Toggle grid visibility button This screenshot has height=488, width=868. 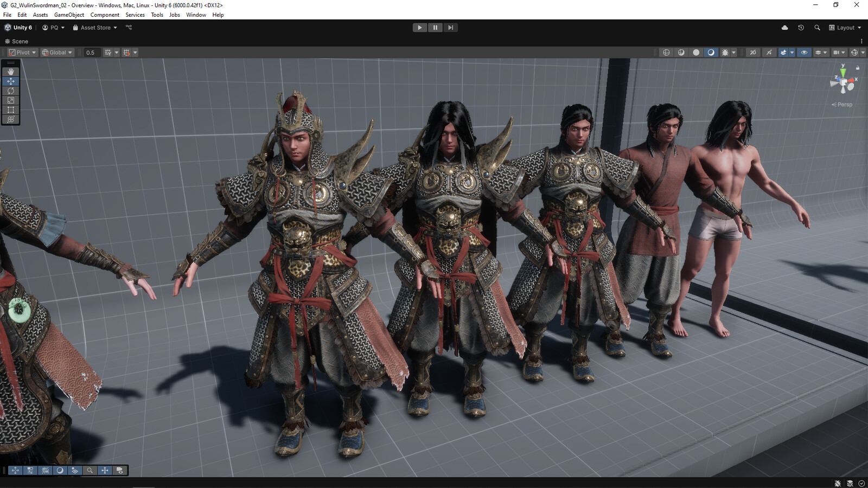click(x=108, y=53)
